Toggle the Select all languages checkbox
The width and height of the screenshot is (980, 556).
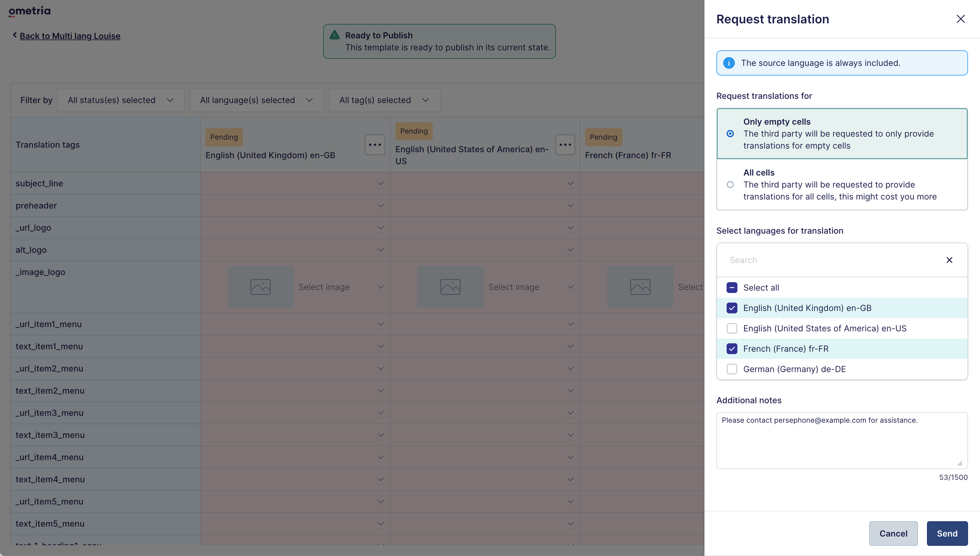coord(731,288)
